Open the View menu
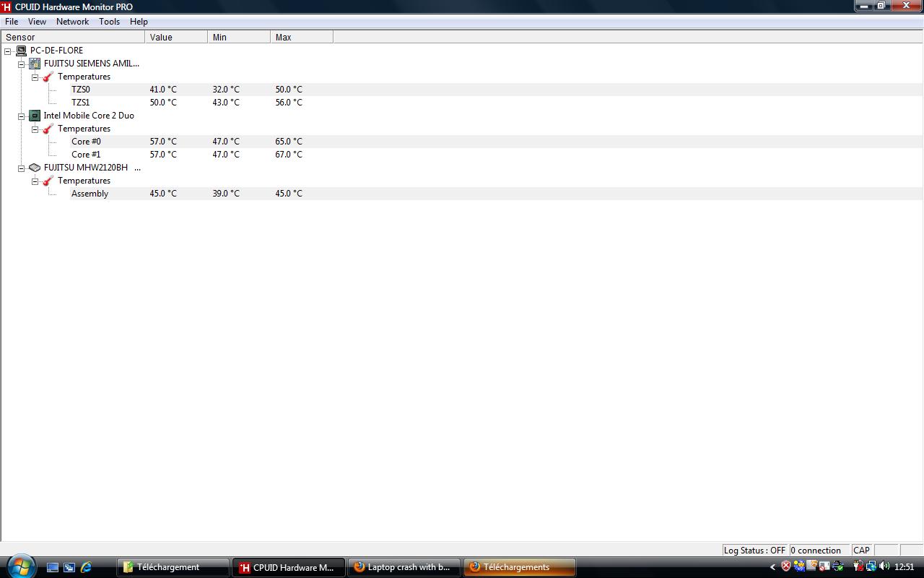924x578 pixels. (37, 22)
